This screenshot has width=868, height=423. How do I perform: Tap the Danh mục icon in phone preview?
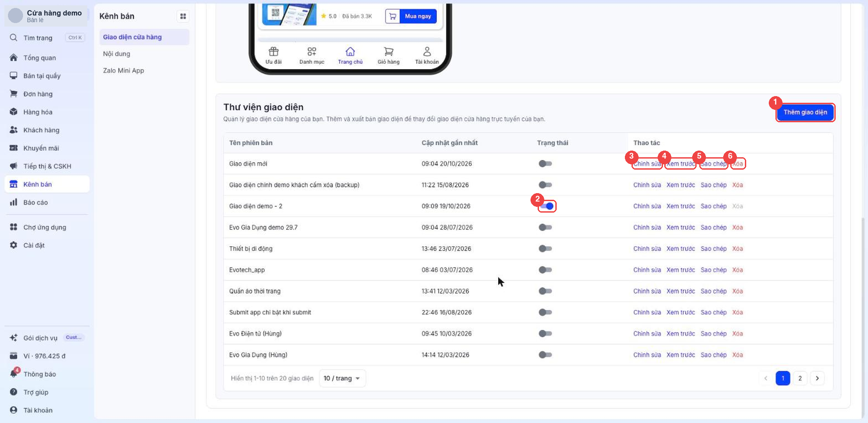click(x=312, y=51)
